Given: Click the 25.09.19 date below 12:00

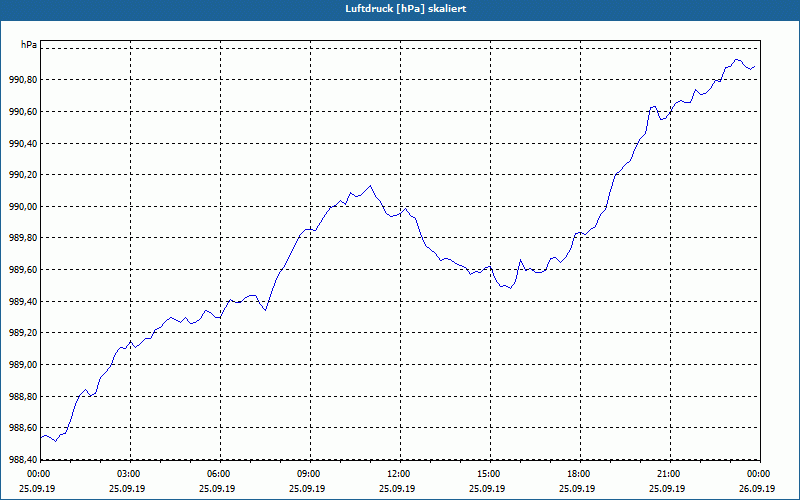Looking at the screenshot, I should (x=397, y=488).
